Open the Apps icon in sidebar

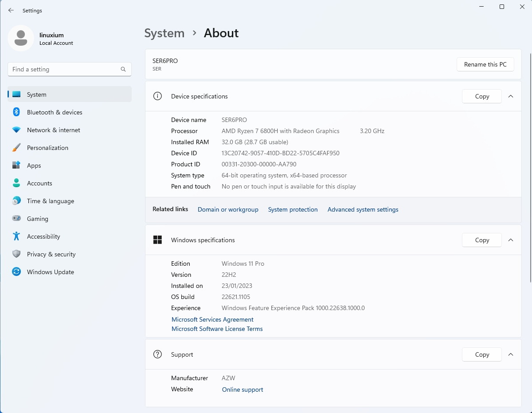pos(16,165)
